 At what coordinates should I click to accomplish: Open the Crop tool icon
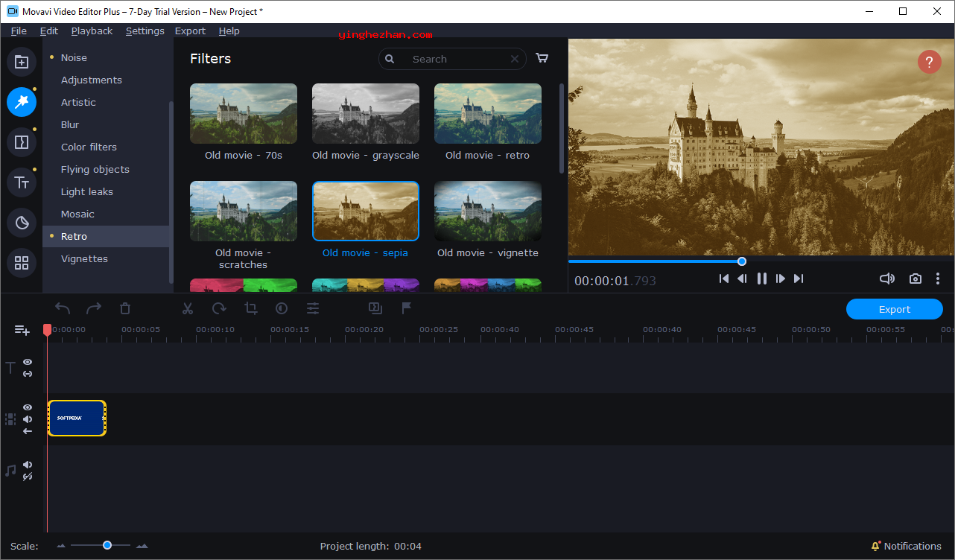click(x=250, y=308)
